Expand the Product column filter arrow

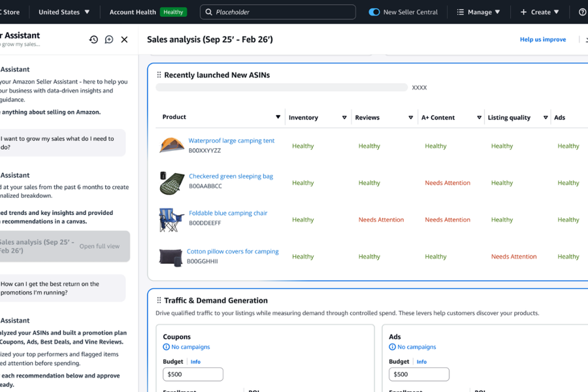click(278, 117)
